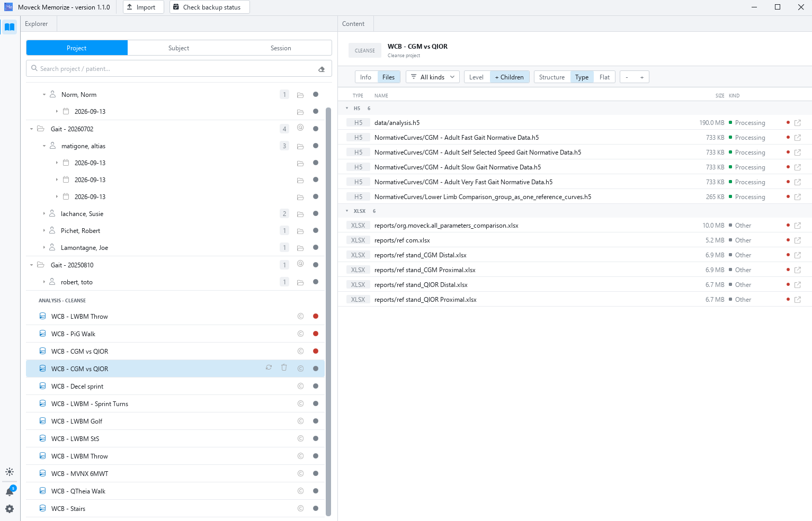Click the trash icon on the selected WCB - CGM vs QIOR row

[284, 367]
